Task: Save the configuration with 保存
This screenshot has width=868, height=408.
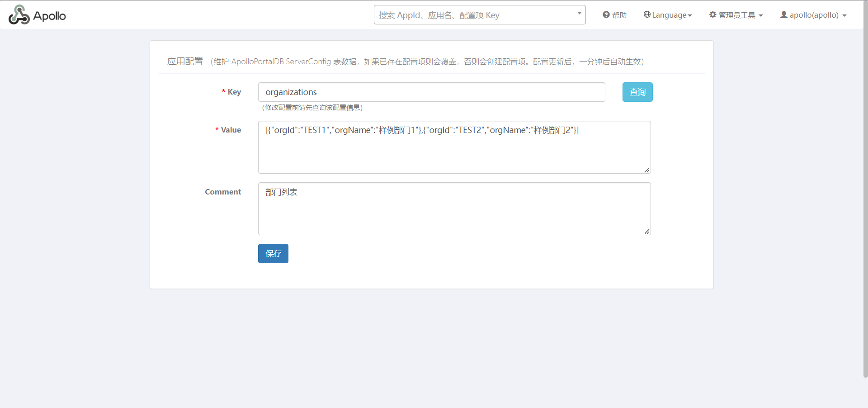Action: point(273,253)
